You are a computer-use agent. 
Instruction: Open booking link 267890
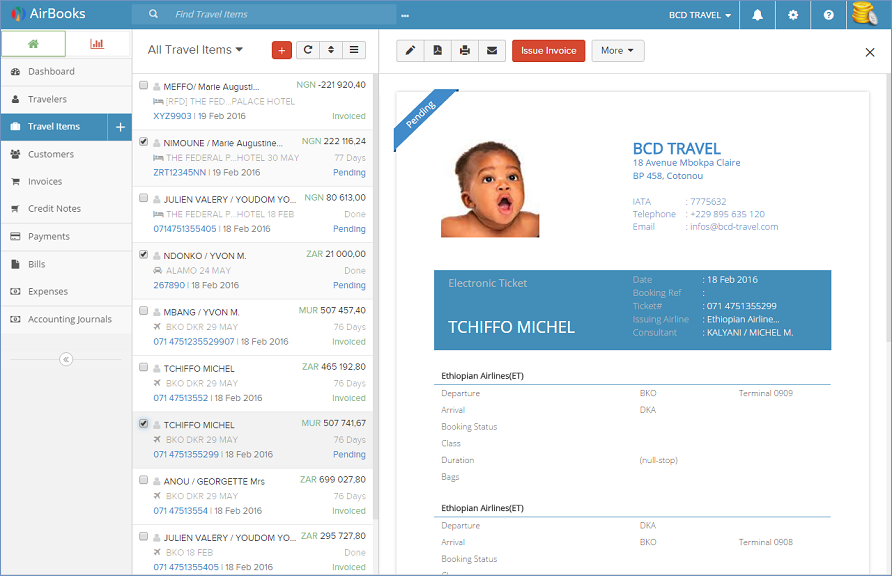[x=169, y=285]
